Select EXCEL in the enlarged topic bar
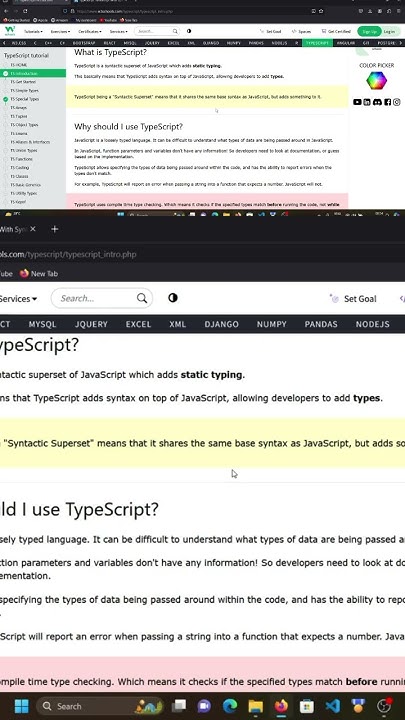 click(138, 324)
